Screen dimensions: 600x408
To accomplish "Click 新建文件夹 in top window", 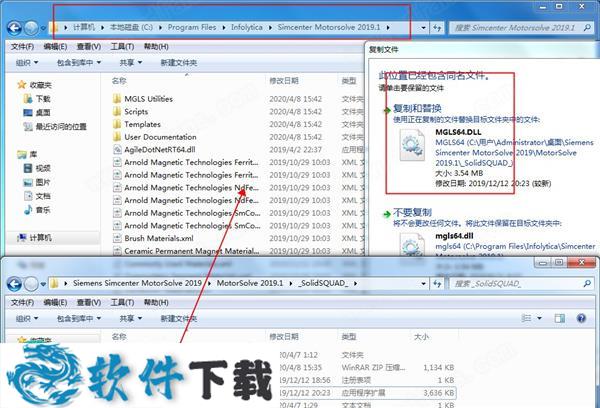I will tap(179, 62).
